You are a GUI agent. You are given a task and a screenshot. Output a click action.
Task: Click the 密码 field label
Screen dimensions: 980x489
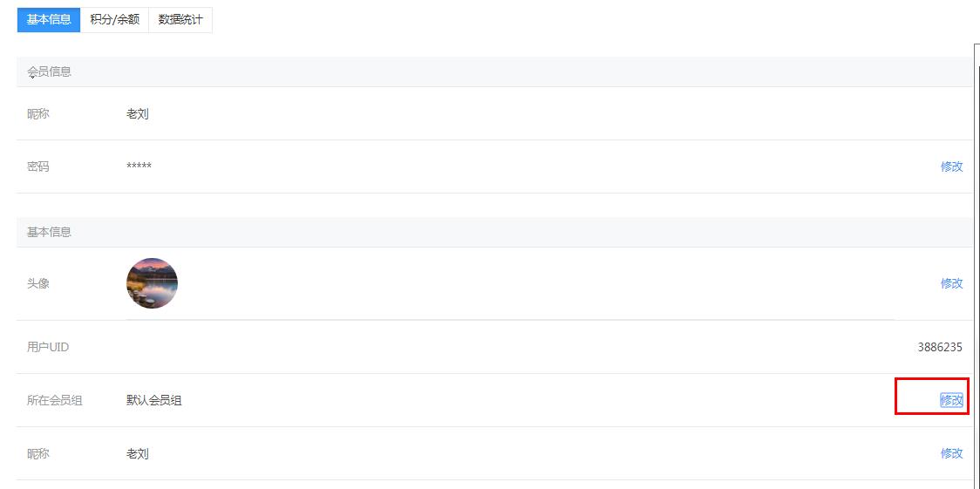coord(38,166)
